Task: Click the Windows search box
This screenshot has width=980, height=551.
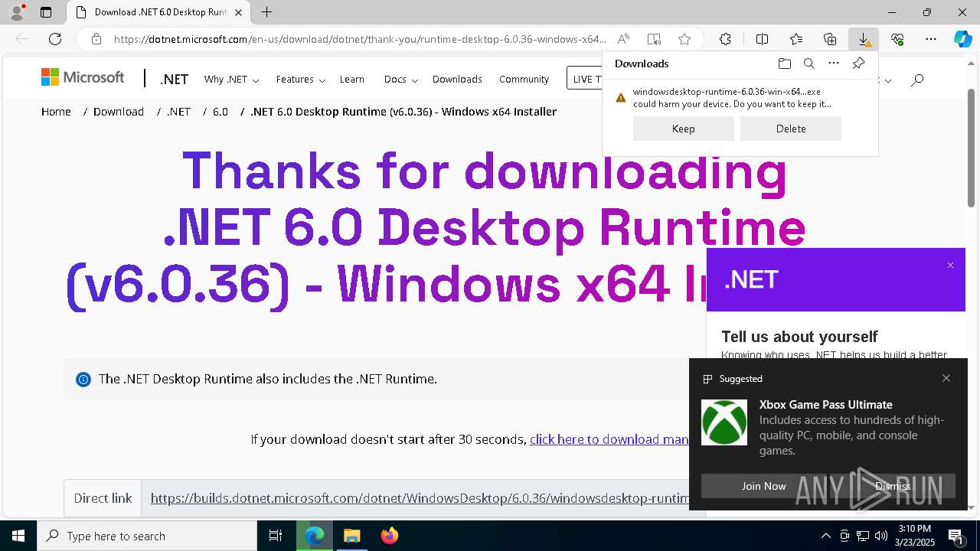Action: tap(147, 536)
